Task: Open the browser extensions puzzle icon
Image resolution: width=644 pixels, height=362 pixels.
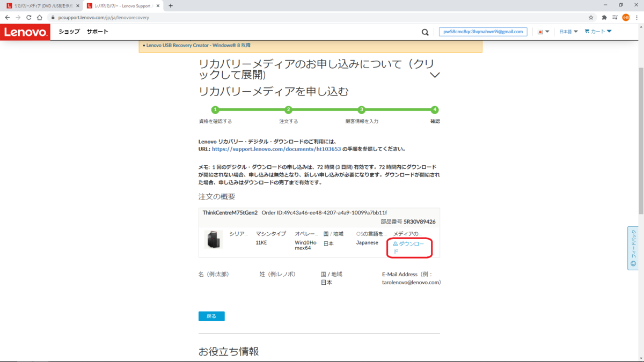Action: [604, 17]
